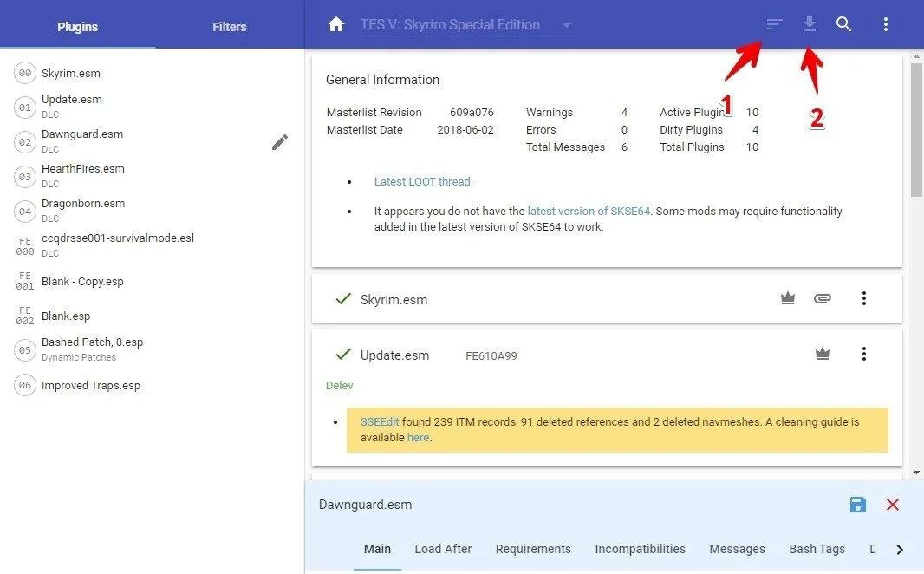Open the Latest LOOT thread link

pos(422,181)
